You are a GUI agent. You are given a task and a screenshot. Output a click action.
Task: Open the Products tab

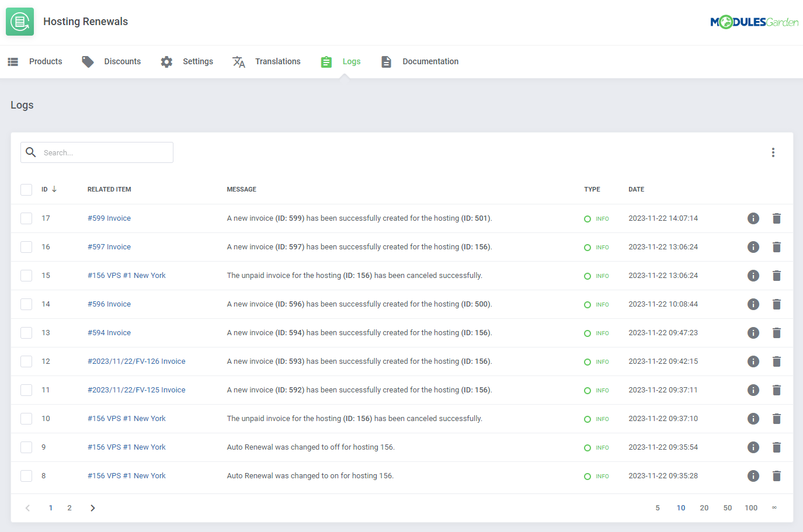click(34, 61)
